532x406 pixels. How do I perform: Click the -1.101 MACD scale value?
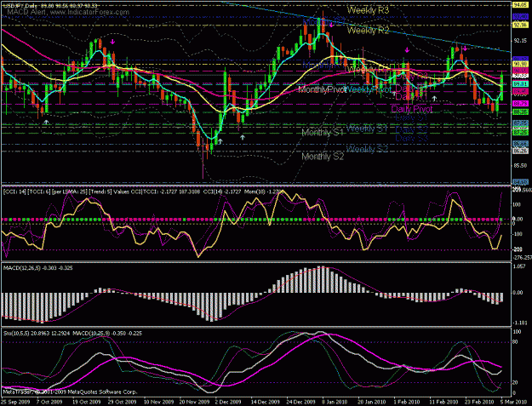[521, 323]
